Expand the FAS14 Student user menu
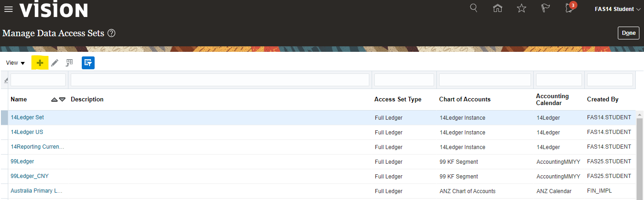The image size is (644, 200). tap(617, 9)
